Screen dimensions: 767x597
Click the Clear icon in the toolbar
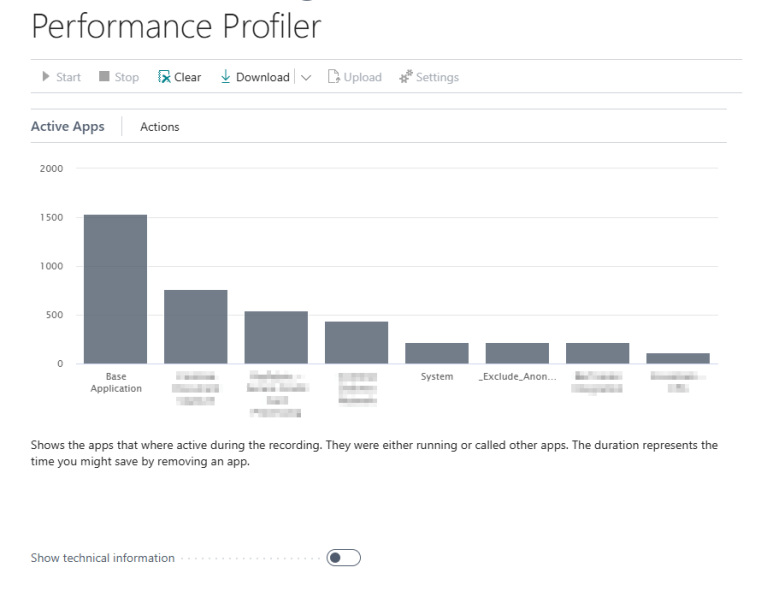(164, 77)
